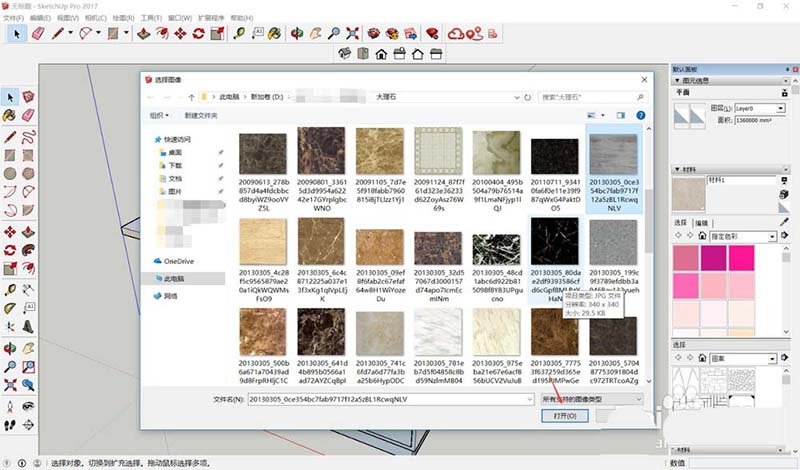Switch to the 编辑 tab in materials panel
The height and width of the screenshot is (470, 800).
[x=702, y=223]
